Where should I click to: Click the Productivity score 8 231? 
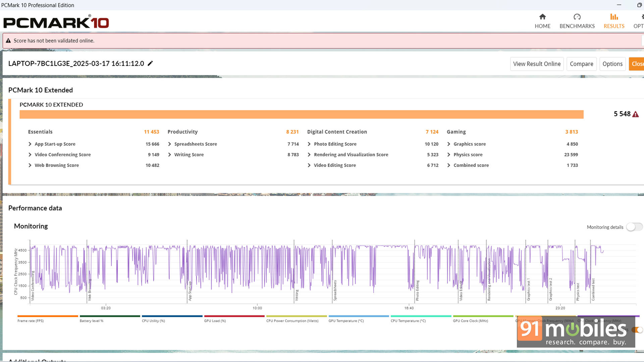(x=292, y=132)
